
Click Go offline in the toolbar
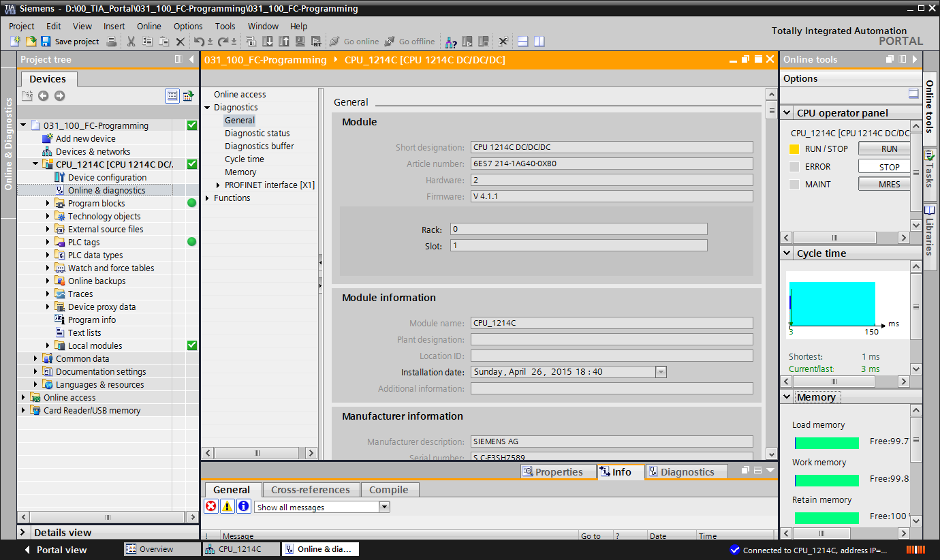[x=409, y=42]
